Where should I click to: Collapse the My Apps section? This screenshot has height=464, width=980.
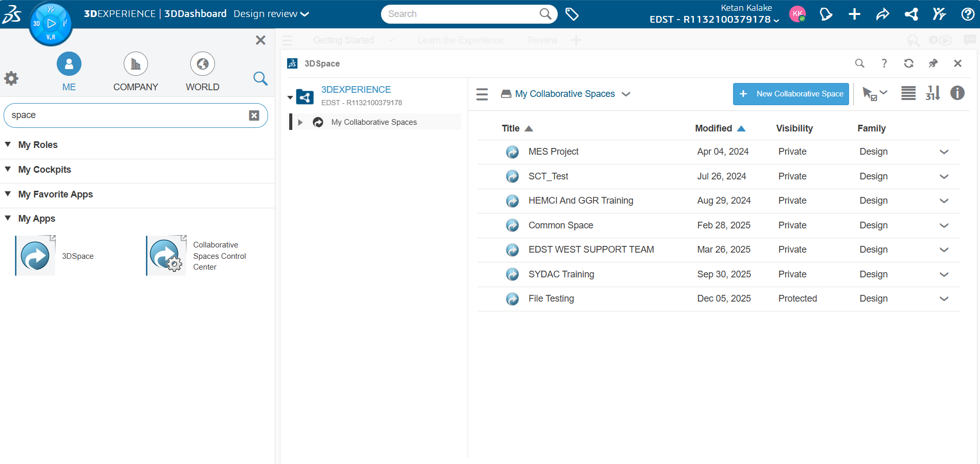pyautogui.click(x=8, y=219)
